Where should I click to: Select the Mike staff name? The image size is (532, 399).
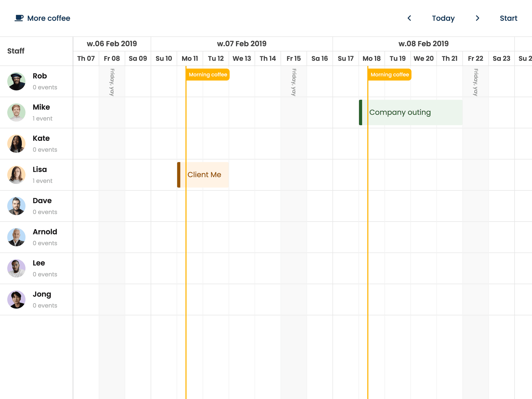pyautogui.click(x=41, y=107)
